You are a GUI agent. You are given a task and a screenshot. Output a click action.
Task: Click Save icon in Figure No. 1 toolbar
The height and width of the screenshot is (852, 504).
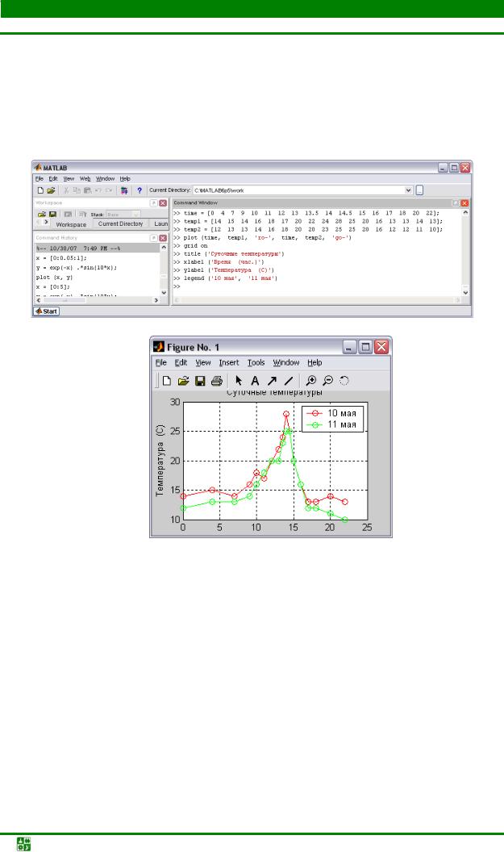tap(200, 381)
